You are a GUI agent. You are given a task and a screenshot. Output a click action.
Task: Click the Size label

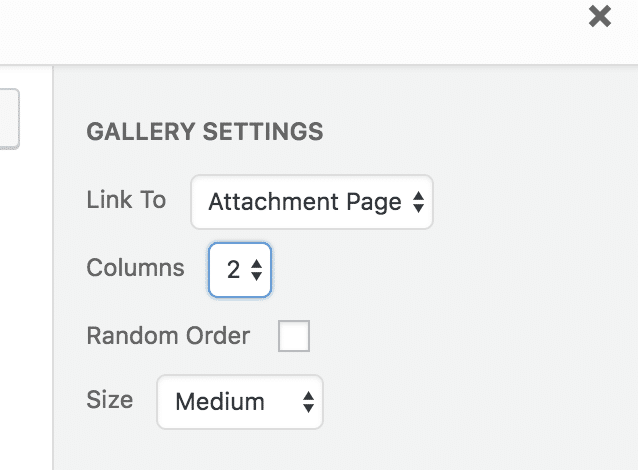click(x=110, y=400)
